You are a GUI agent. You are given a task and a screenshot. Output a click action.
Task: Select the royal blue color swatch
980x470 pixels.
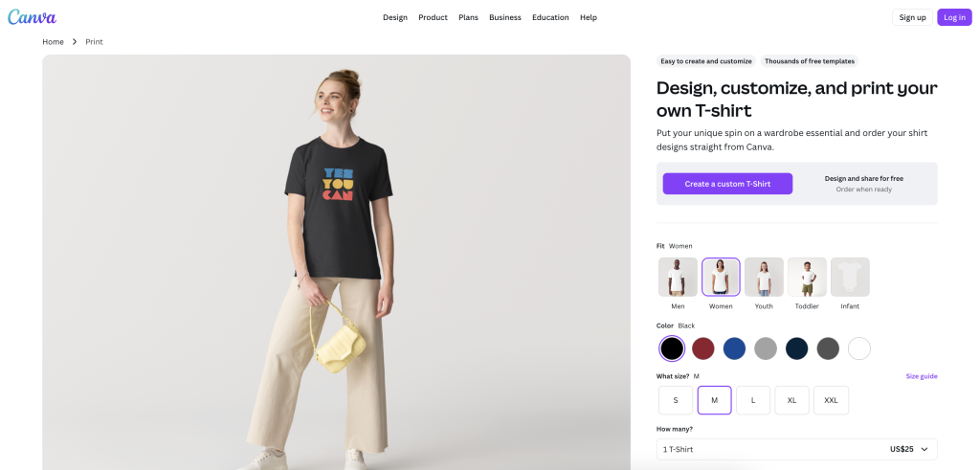(734, 348)
